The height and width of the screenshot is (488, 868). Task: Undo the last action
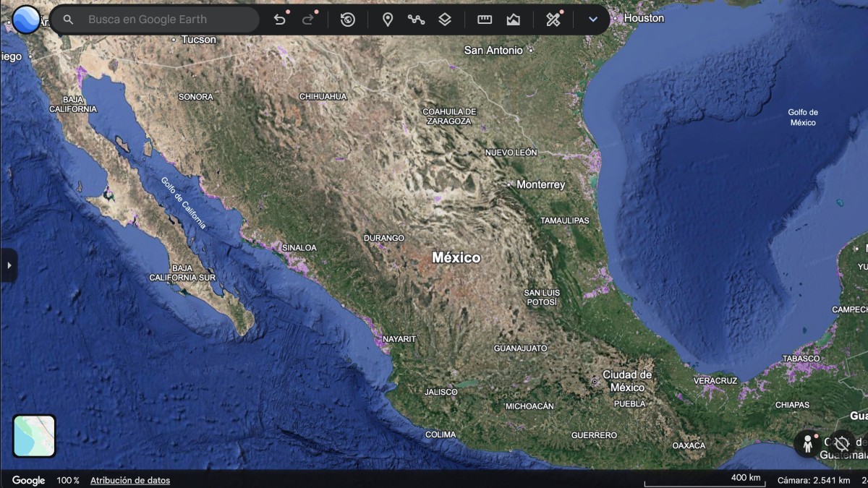tap(280, 20)
